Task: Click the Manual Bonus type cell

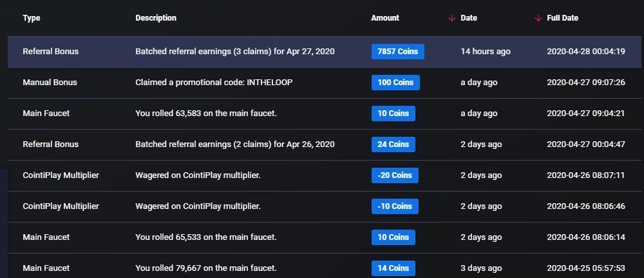Action: click(50, 83)
